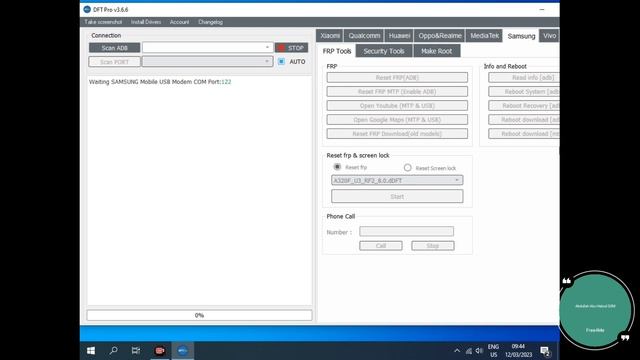Open the red recorder app on taskbar

pyautogui.click(x=160, y=351)
